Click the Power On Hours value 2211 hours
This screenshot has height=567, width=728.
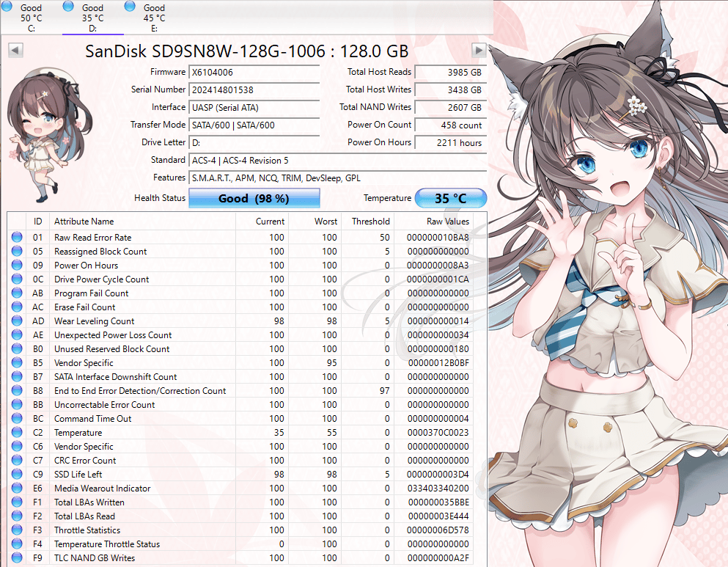tap(450, 143)
